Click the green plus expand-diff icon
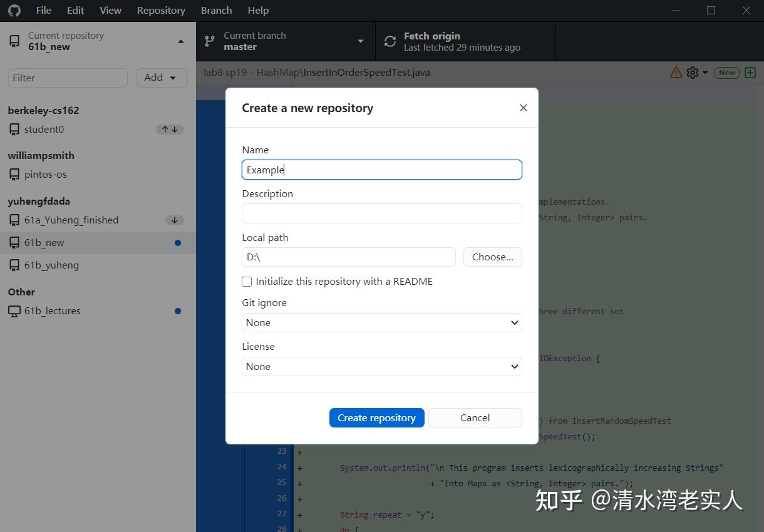This screenshot has height=532, width=764. 750,72
